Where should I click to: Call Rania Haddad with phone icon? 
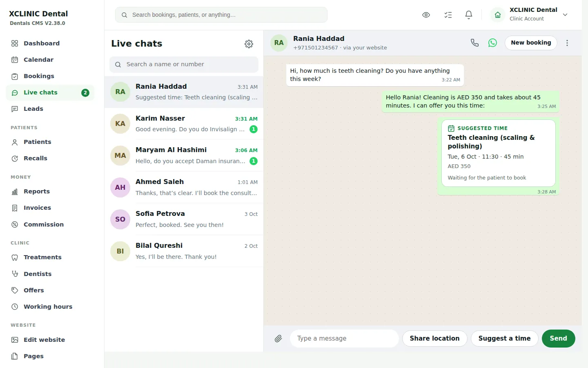coord(474,43)
